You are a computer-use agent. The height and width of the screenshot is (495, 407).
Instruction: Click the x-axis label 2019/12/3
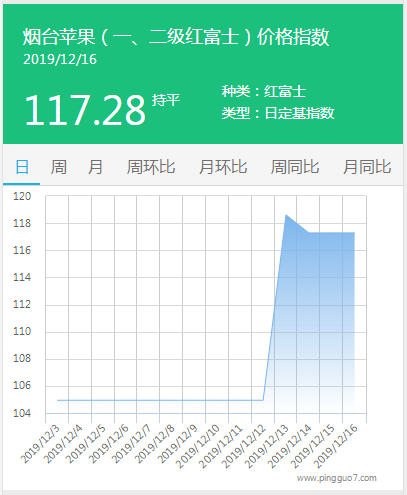pos(40,444)
